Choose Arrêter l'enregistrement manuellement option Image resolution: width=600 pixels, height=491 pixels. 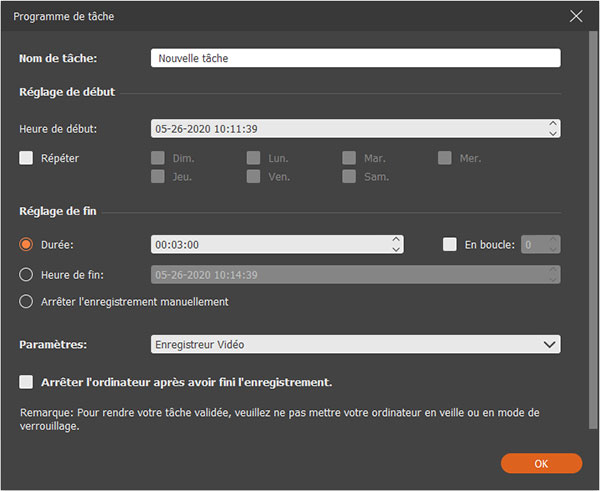click(x=27, y=302)
